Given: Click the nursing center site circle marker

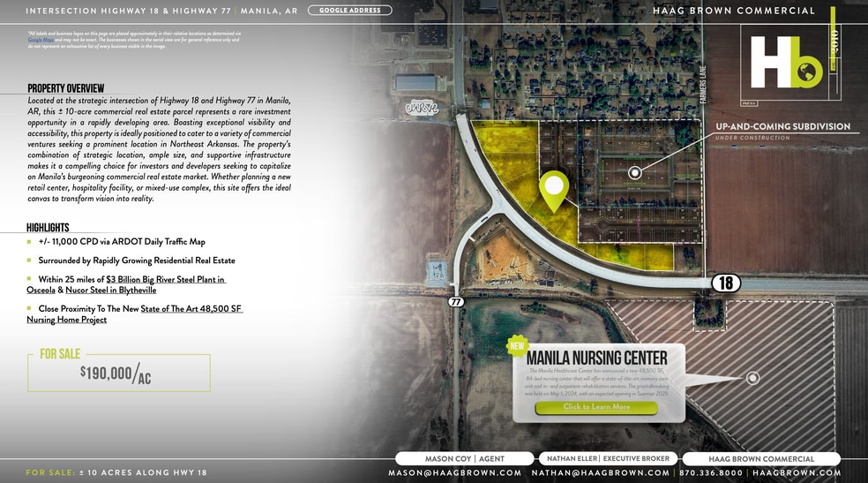Looking at the screenshot, I should (752, 378).
